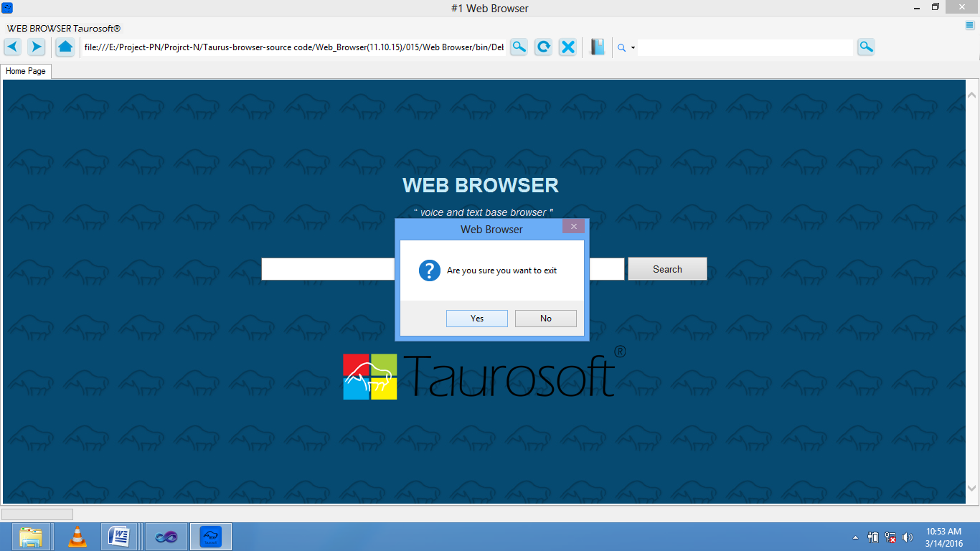Open VLC media player from taskbar
The height and width of the screenshot is (551, 980).
click(77, 537)
